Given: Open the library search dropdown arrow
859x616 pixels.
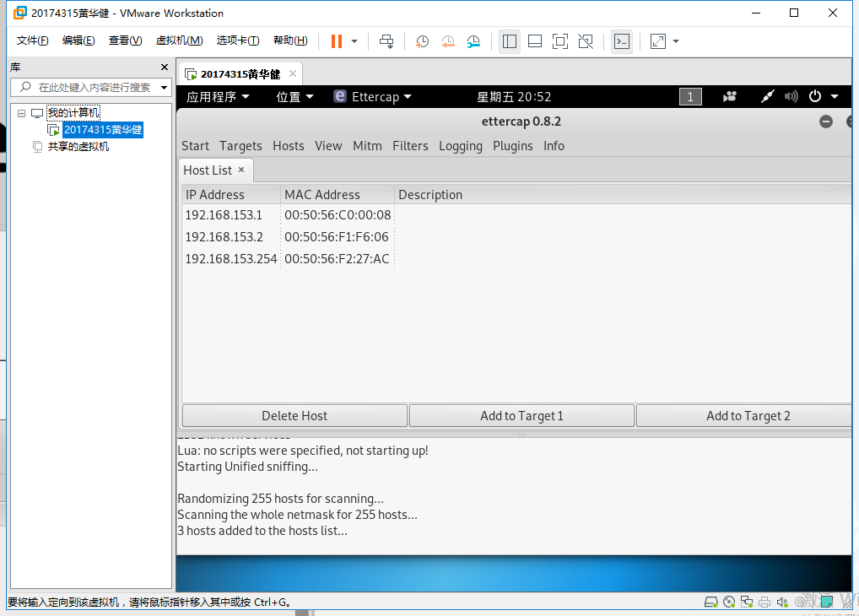Looking at the screenshot, I should coord(164,87).
